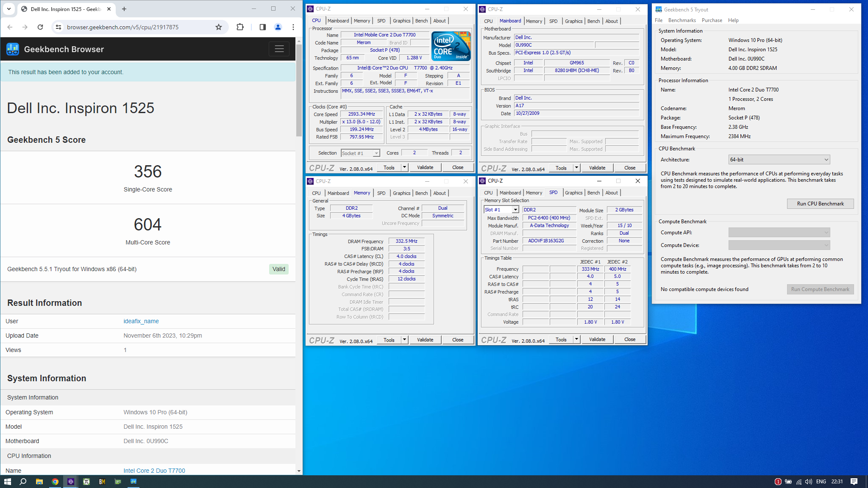Click the Geekbench Browser logo icon
This screenshot has width=868, height=488.
pyautogui.click(x=13, y=49)
